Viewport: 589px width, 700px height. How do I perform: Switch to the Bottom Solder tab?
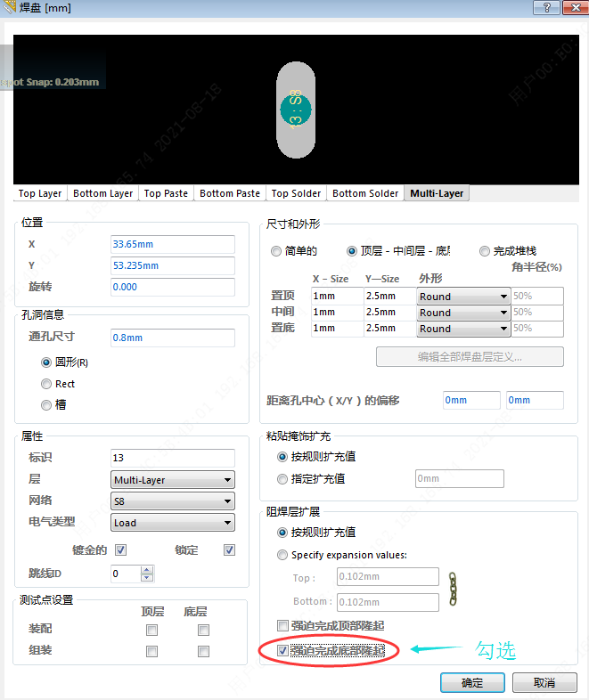click(365, 193)
